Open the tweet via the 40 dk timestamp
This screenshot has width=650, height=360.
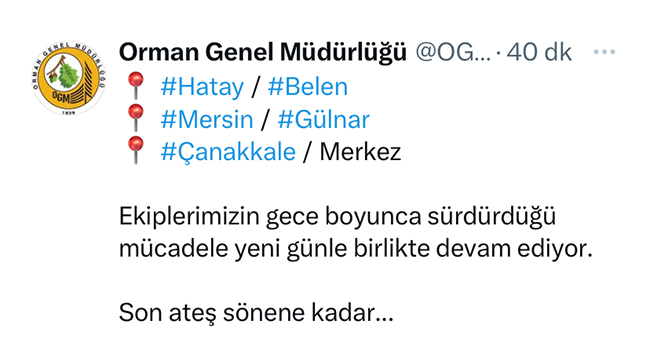[x=539, y=52]
